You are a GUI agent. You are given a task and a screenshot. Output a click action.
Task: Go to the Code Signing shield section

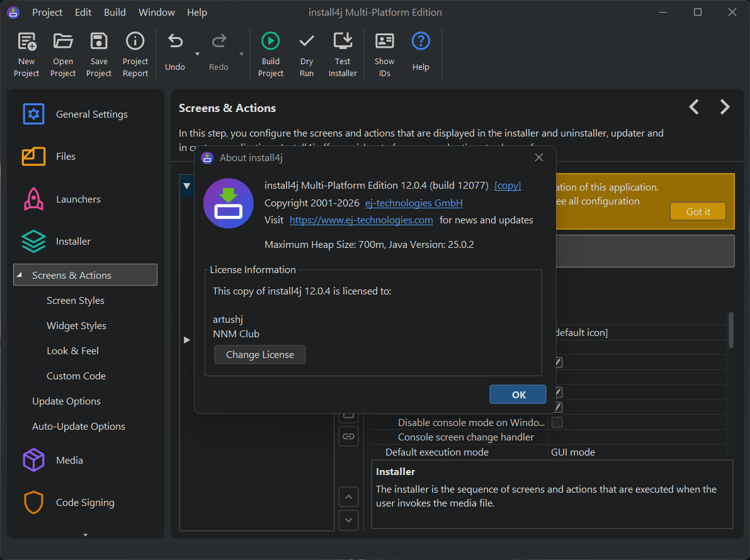click(33, 502)
